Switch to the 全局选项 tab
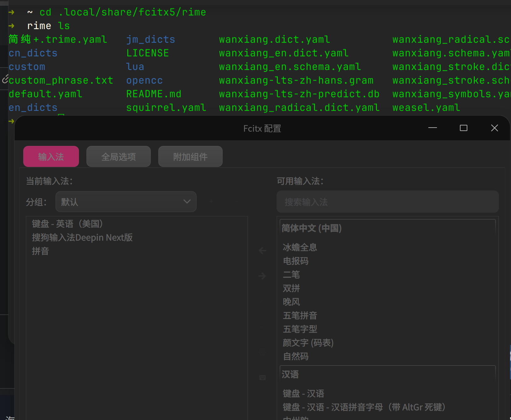The image size is (511, 420). coord(119,156)
